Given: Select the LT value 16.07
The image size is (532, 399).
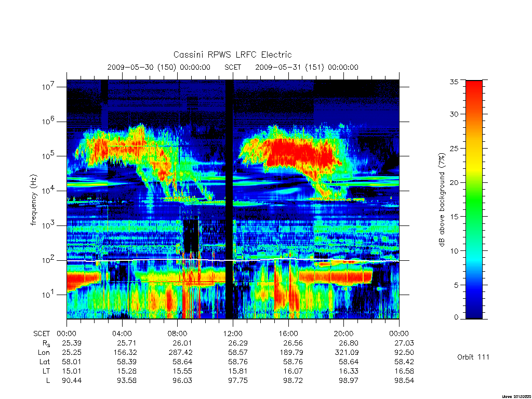Looking at the screenshot, I should [293, 371].
